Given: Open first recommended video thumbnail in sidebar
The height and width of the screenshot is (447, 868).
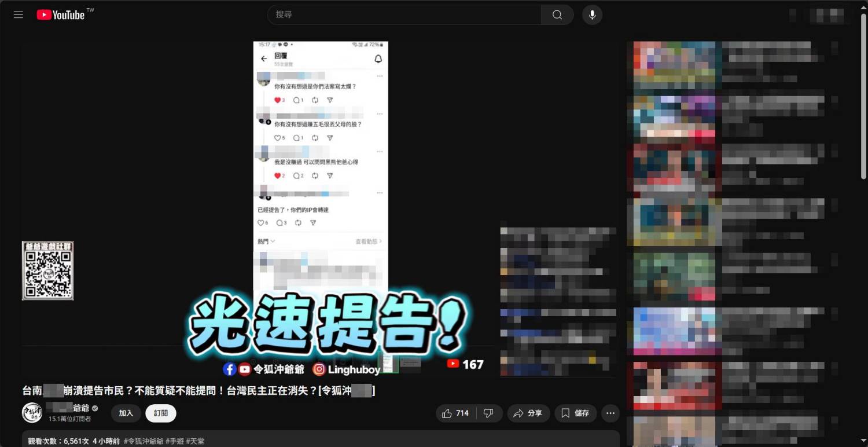Looking at the screenshot, I should coord(674,65).
